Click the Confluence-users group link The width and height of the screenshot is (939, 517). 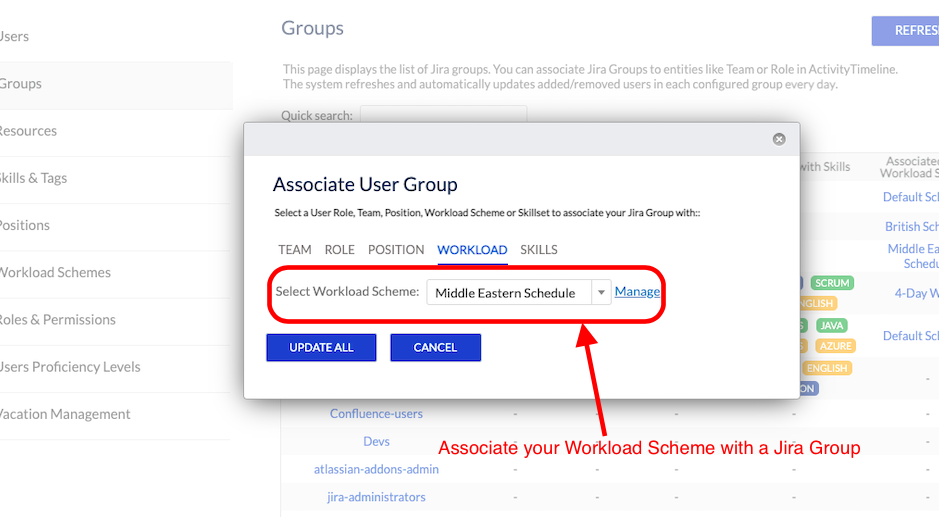[376, 414]
